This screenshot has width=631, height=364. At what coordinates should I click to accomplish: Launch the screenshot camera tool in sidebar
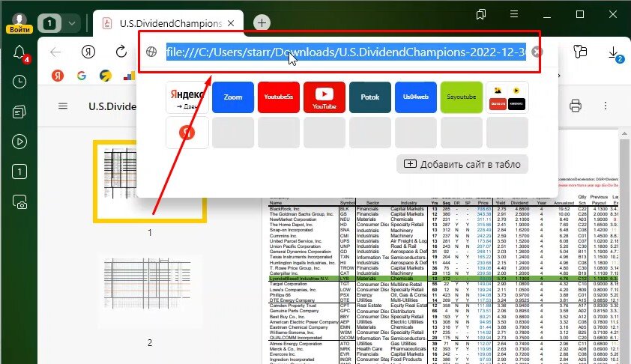tap(19, 202)
